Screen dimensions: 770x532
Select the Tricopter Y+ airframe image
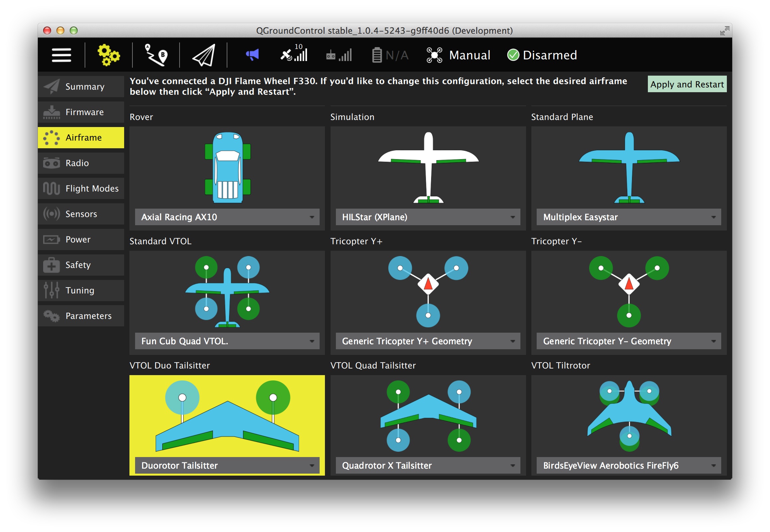pyautogui.click(x=428, y=291)
